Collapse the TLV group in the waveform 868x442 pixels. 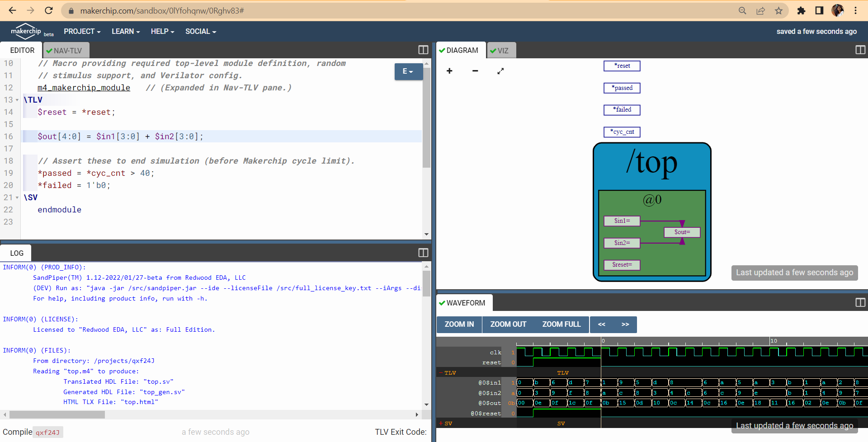tap(441, 373)
